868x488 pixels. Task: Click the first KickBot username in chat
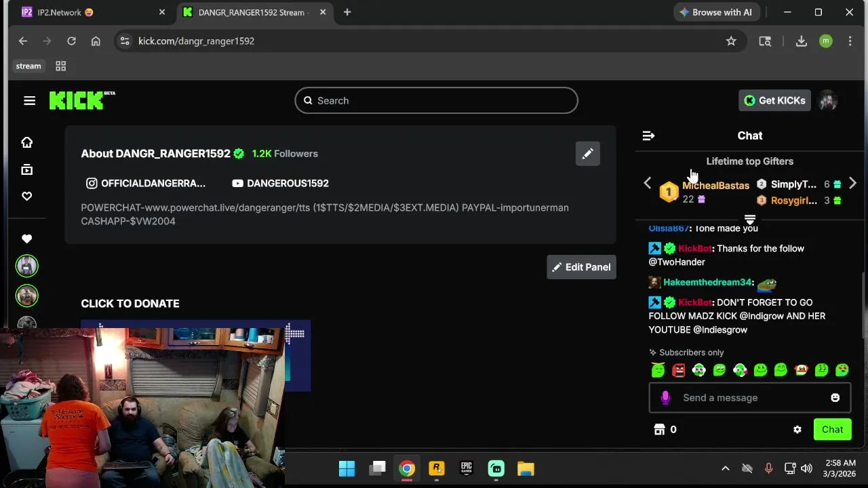click(694, 248)
